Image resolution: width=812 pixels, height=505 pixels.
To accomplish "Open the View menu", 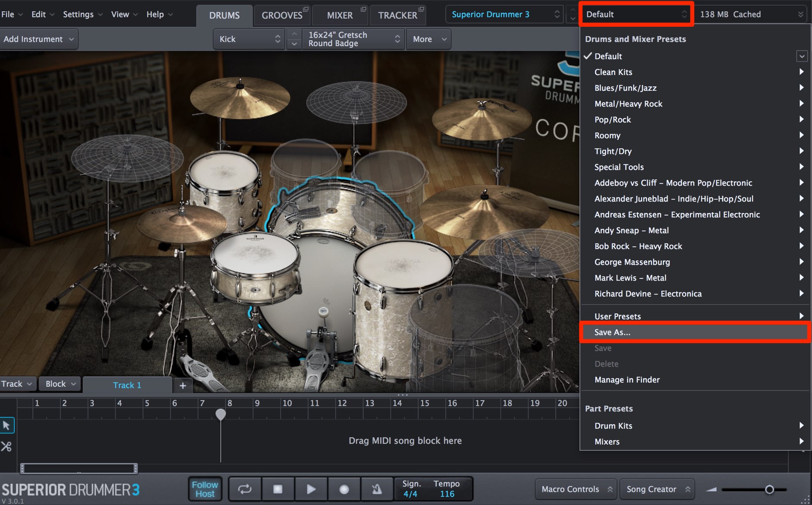I will click(124, 14).
